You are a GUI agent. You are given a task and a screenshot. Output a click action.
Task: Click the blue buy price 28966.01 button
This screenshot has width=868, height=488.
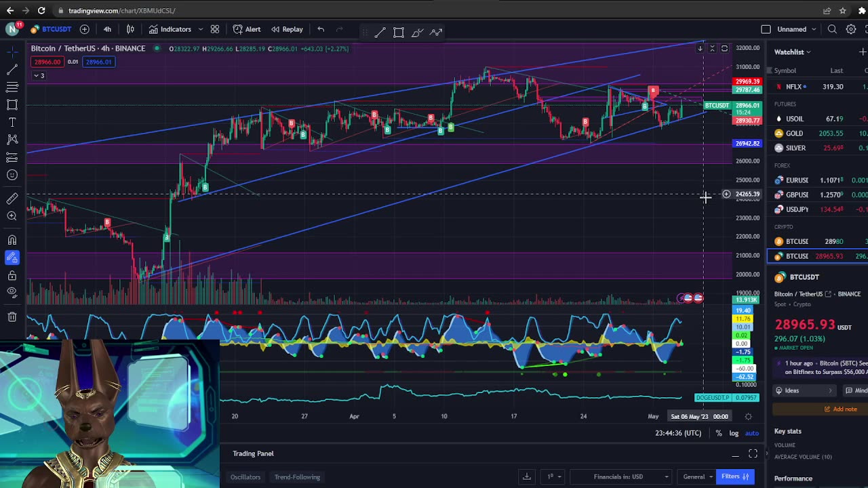click(x=98, y=62)
